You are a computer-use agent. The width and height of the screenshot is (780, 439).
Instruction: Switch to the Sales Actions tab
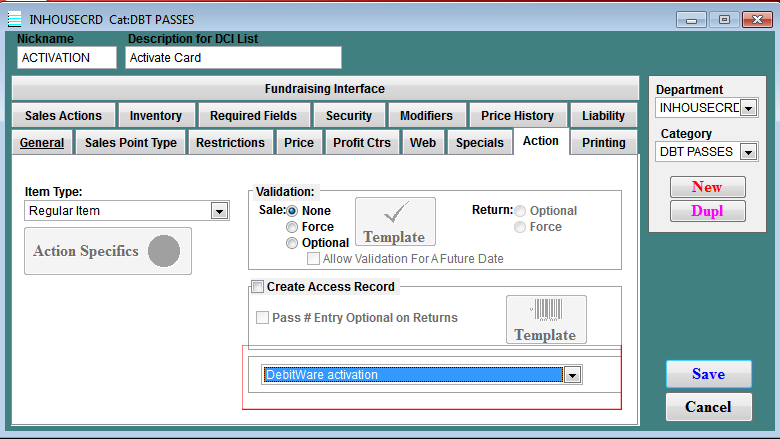(63, 115)
